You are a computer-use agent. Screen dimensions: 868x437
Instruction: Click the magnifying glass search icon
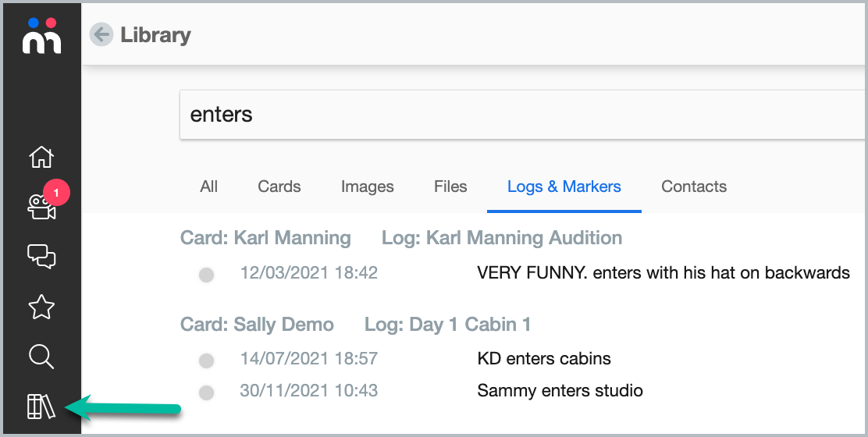(x=41, y=357)
